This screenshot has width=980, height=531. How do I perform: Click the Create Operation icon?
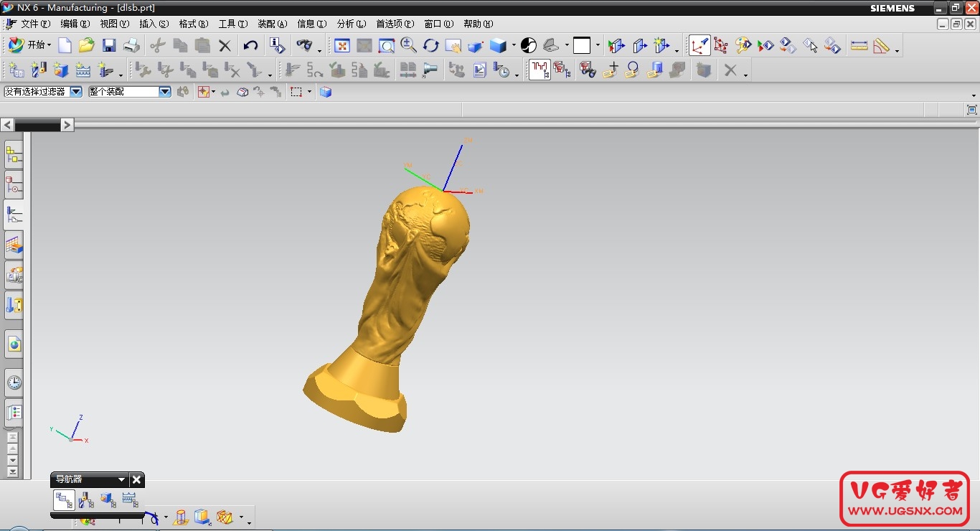(106, 70)
